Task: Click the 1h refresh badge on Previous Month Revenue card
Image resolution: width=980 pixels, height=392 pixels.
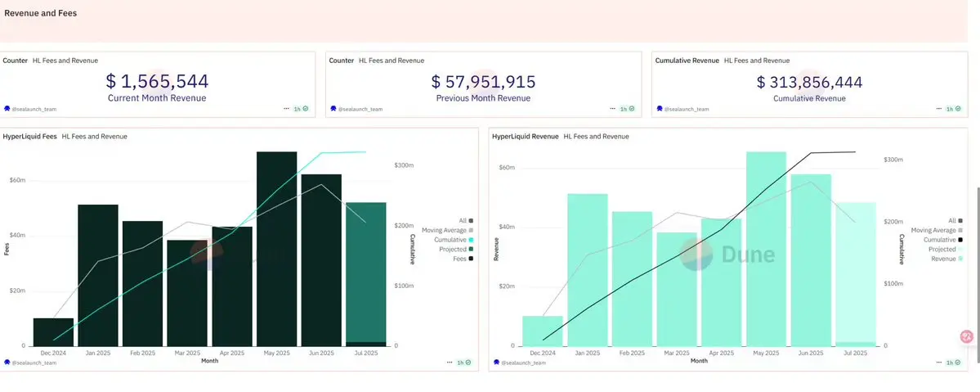Action: click(628, 109)
